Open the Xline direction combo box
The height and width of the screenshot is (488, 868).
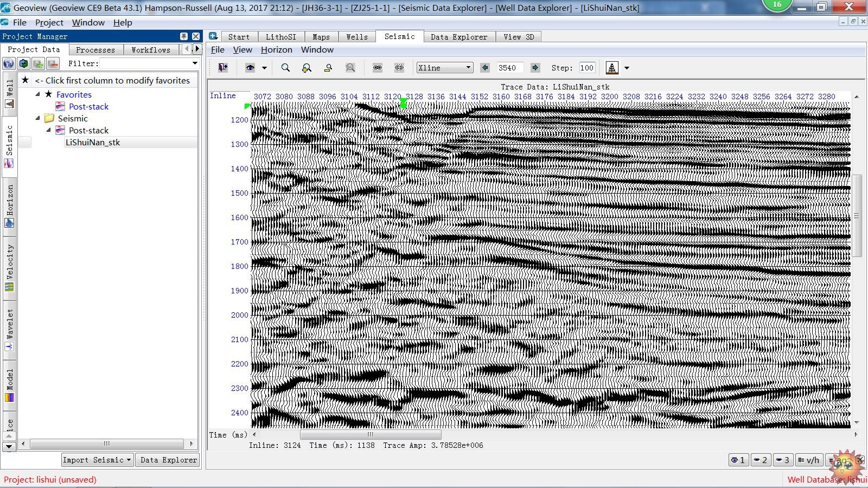(x=445, y=68)
